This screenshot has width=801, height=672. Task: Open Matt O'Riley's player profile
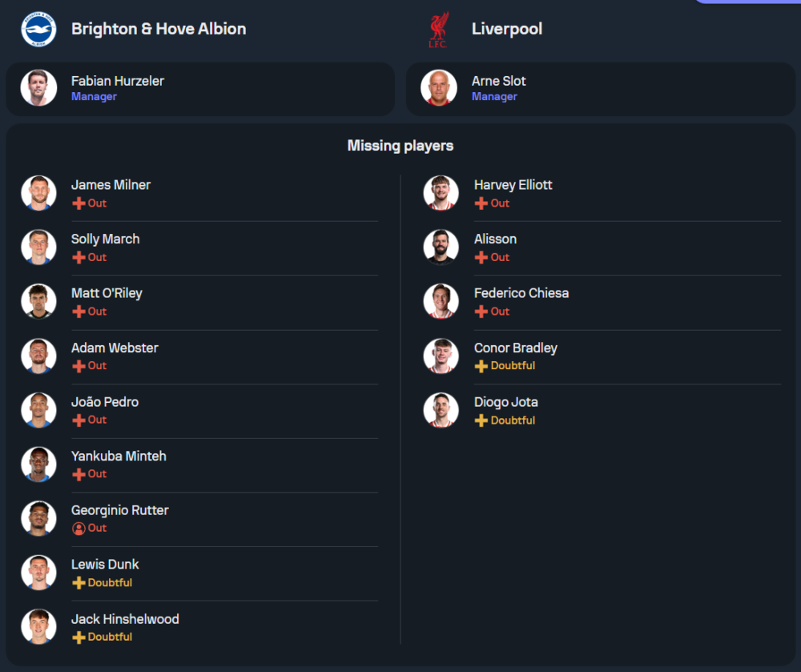point(107,293)
